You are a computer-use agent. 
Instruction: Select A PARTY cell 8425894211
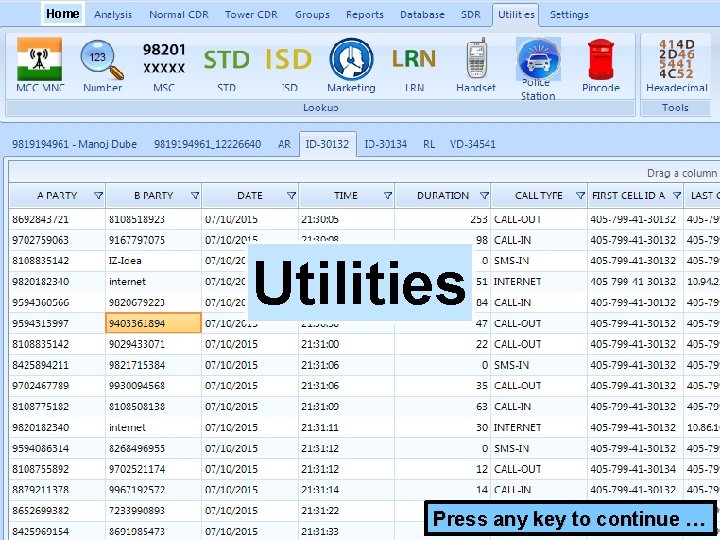click(x=57, y=365)
